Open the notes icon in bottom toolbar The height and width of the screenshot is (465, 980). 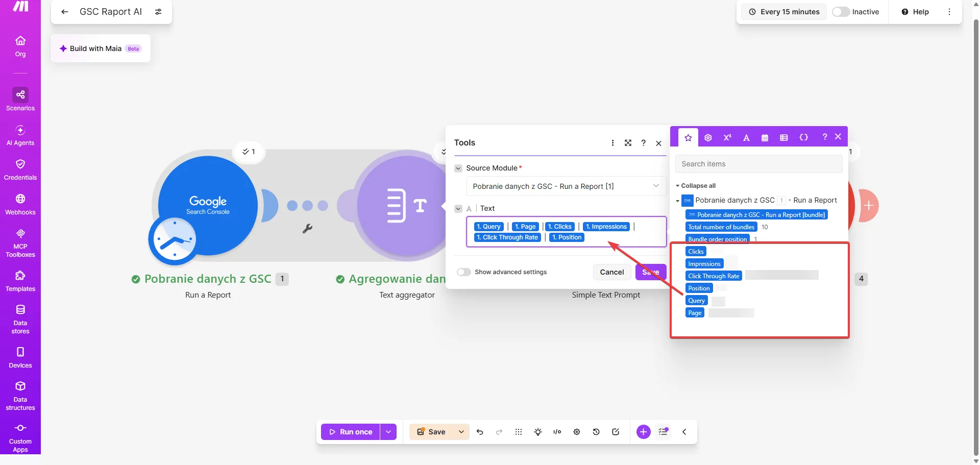616,432
